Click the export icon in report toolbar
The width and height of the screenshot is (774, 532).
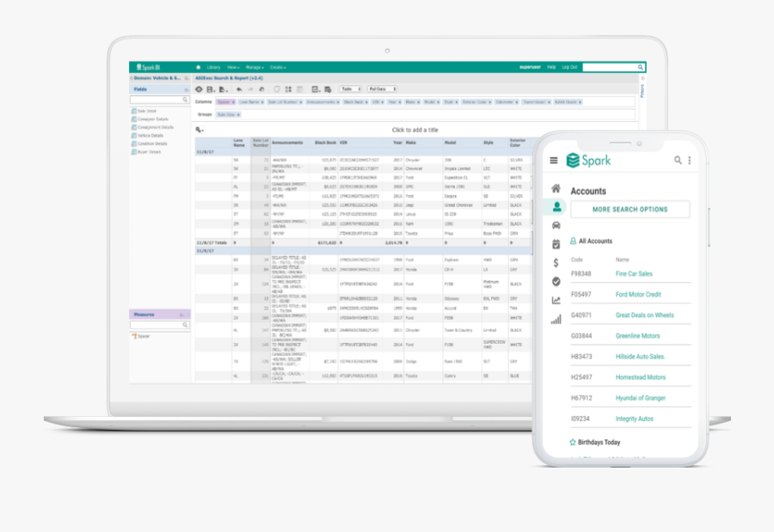point(224,89)
